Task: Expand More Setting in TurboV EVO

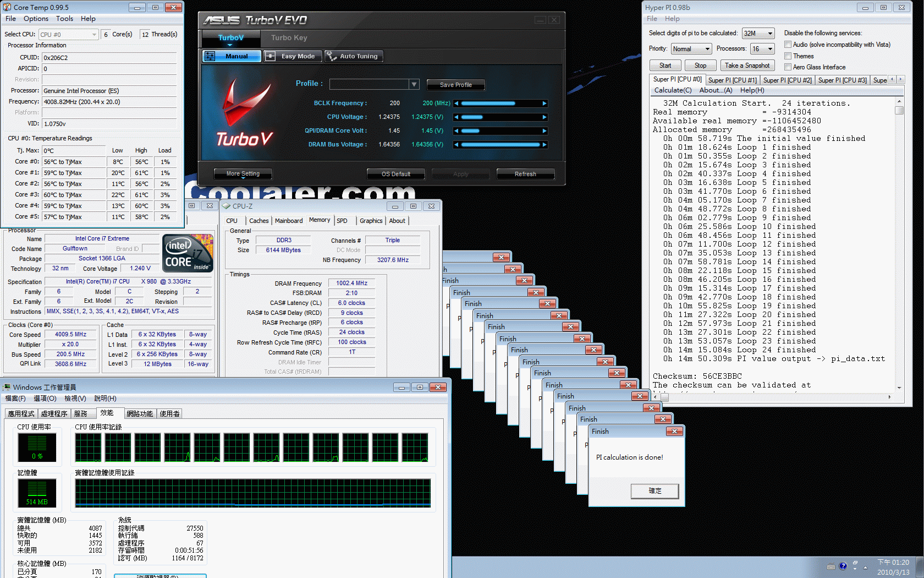Action: (x=243, y=174)
